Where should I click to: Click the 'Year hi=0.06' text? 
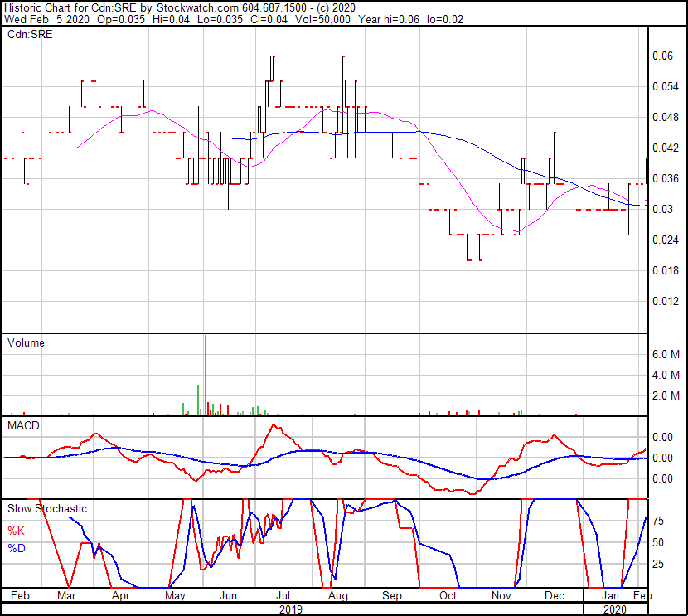(x=389, y=19)
